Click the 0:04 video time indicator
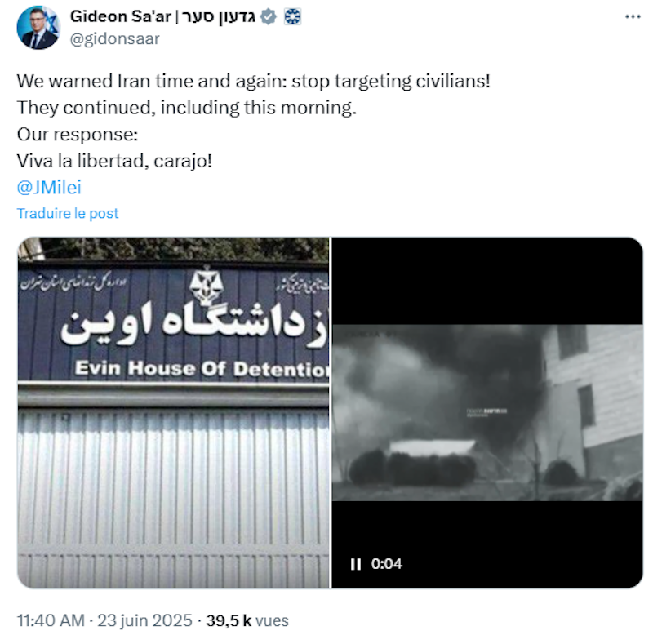This screenshot has height=644, width=653. coord(386,564)
